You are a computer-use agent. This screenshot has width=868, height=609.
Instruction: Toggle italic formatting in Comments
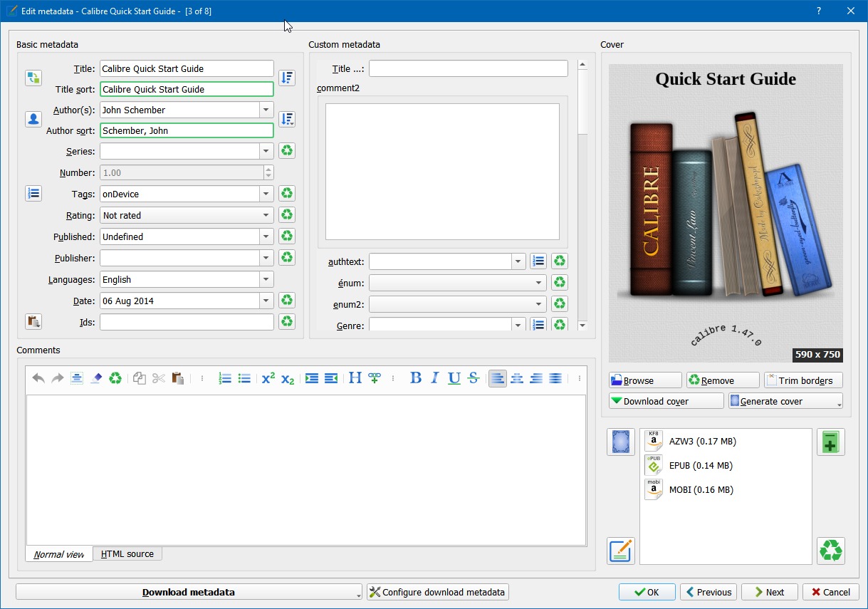(x=434, y=378)
